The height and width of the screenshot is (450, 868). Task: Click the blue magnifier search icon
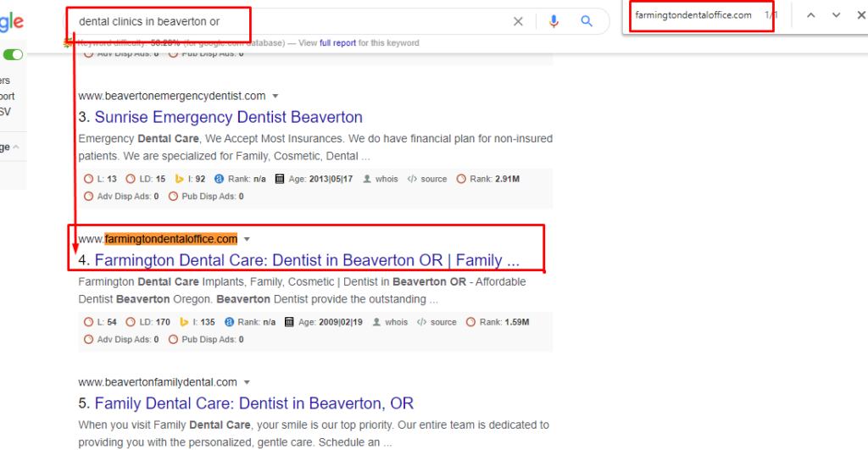click(x=587, y=21)
